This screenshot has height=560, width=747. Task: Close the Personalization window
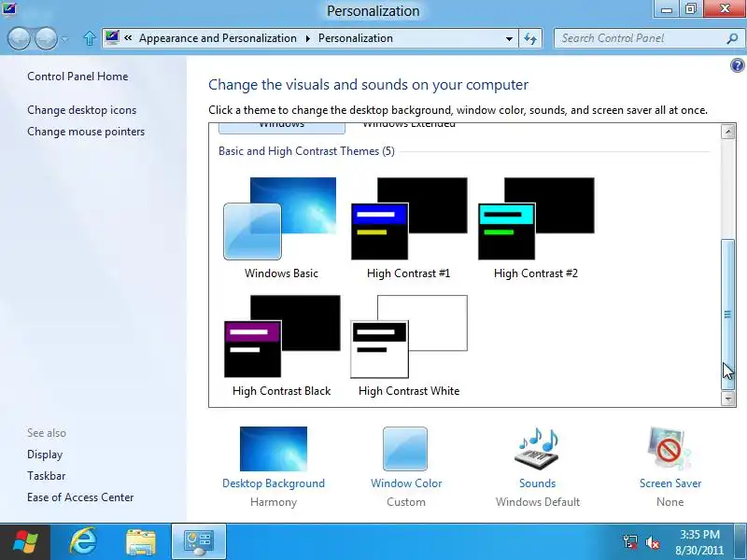point(725,9)
